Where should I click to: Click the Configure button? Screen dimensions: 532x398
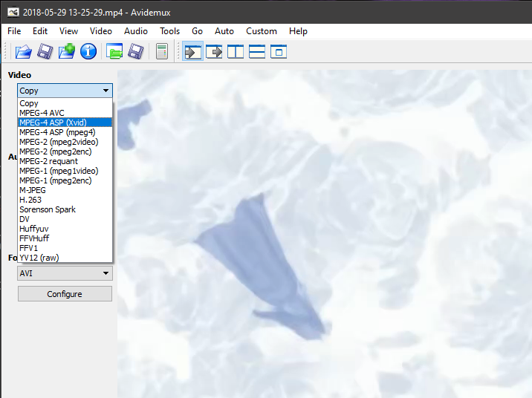click(65, 294)
